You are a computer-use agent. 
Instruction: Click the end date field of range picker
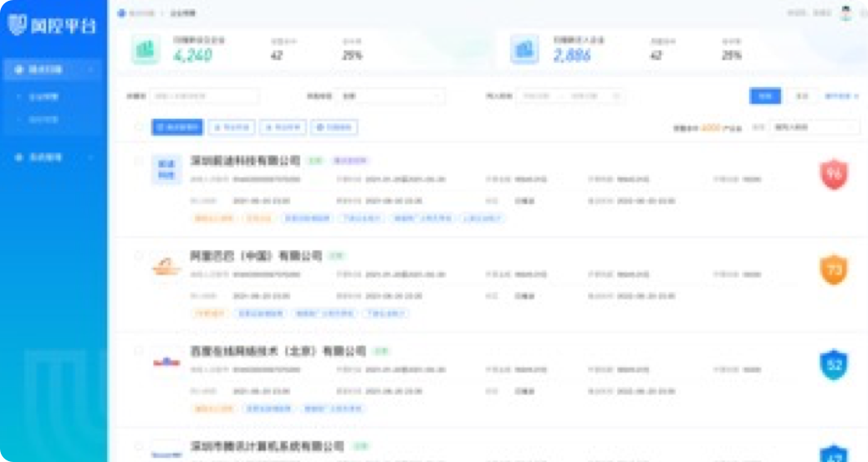coord(584,96)
